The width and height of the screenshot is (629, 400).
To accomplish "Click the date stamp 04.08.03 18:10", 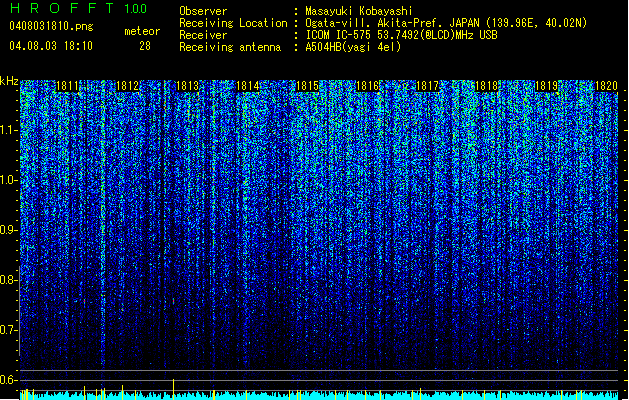I will (51, 46).
